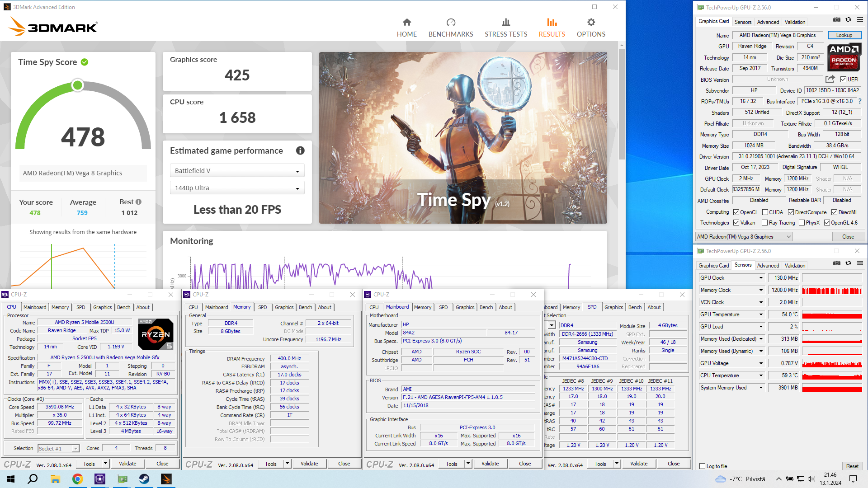This screenshot has width=868, height=488.
Task: Open Steam from the taskbar
Action: tap(144, 479)
